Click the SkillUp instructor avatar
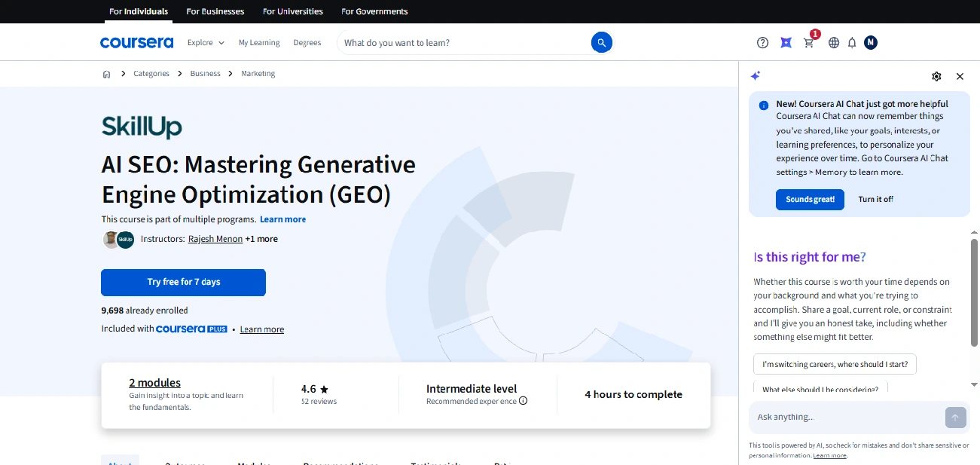Viewport: 980px width, 465px height. coord(125,240)
